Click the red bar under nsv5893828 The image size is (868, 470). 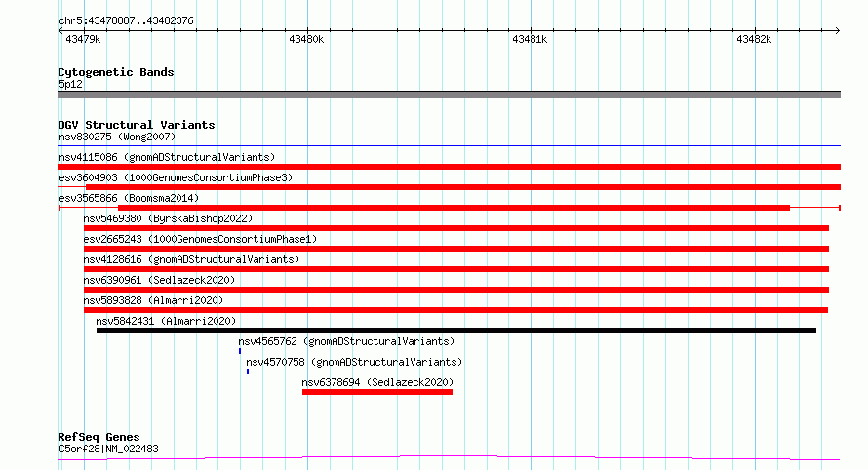point(455,310)
